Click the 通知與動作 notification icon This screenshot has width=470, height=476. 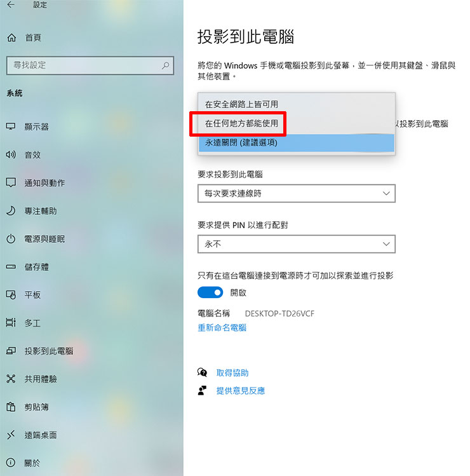[11, 183]
